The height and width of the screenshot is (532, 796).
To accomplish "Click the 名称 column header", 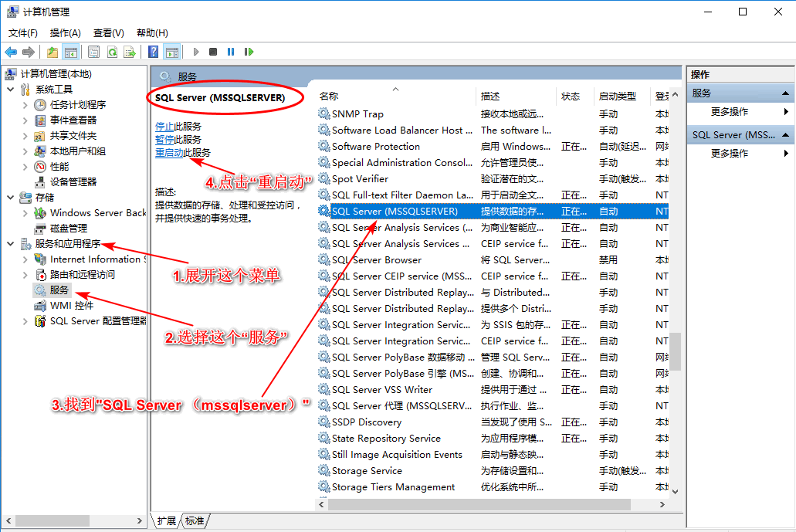I will click(x=330, y=97).
